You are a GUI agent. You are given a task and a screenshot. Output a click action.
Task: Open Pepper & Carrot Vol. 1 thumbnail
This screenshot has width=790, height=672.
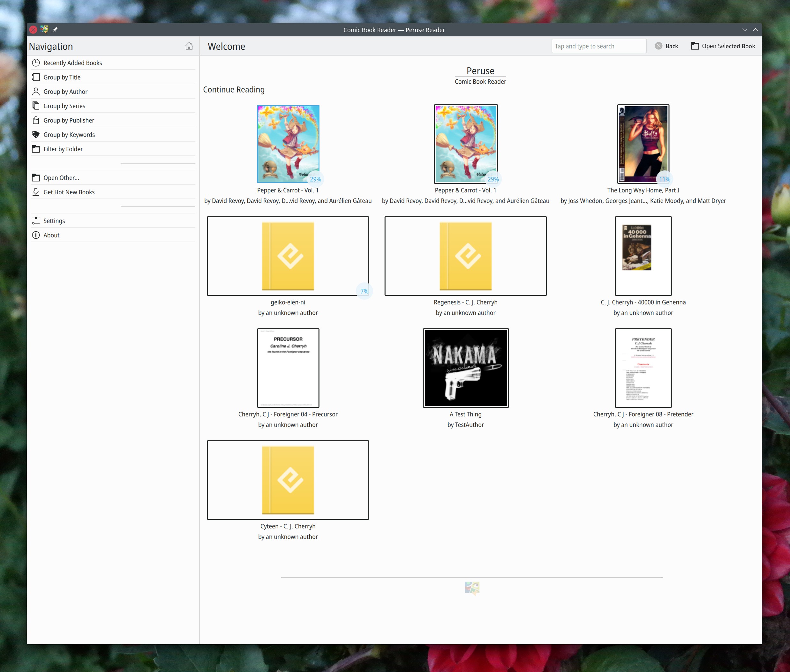pos(288,144)
